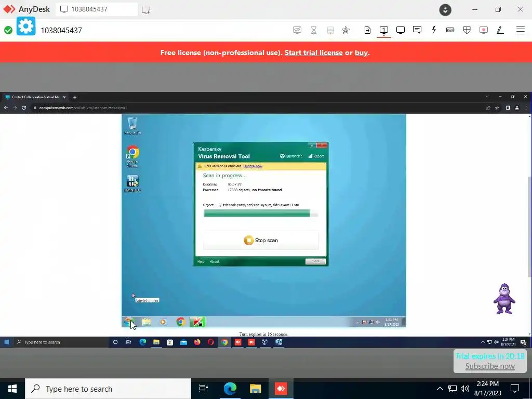This screenshot has height=399, width=532.
Task: Open the lightning bolt actions menu
Action: (x=434, y=30)
